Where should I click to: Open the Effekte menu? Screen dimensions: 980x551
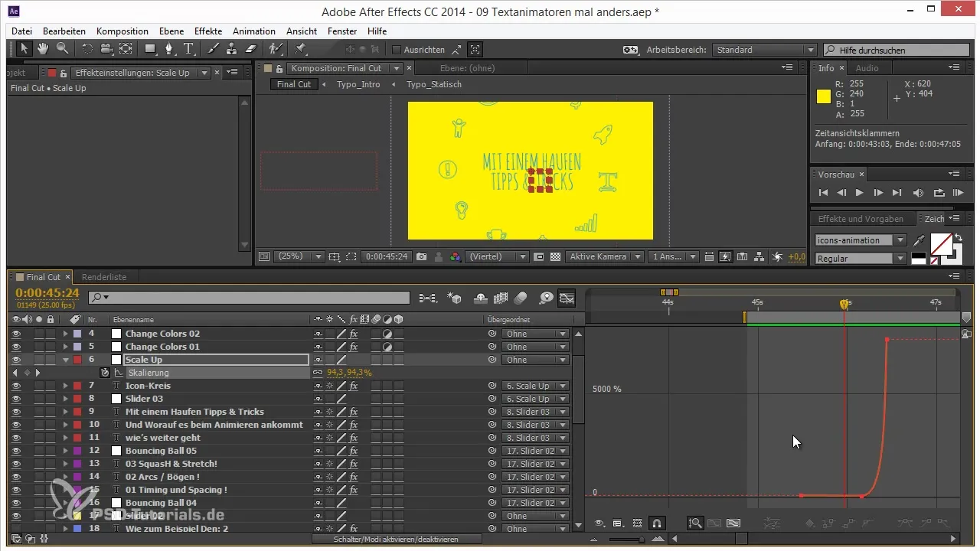coord(208,31)
